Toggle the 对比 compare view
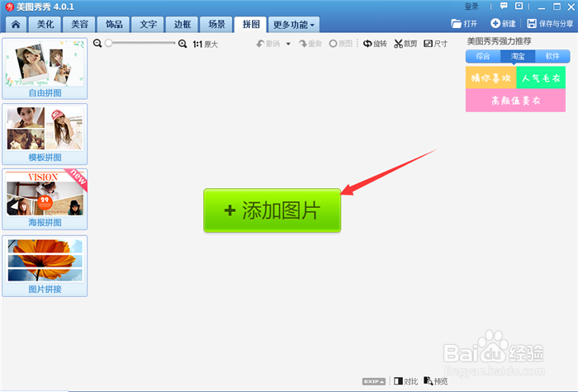 [405, 381]
